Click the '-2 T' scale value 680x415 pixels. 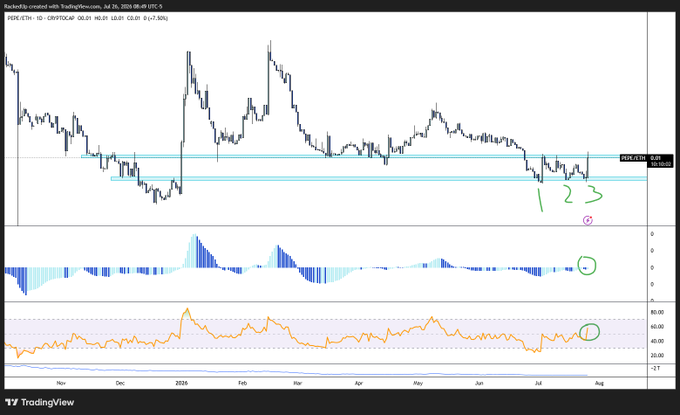click(656, 368)
